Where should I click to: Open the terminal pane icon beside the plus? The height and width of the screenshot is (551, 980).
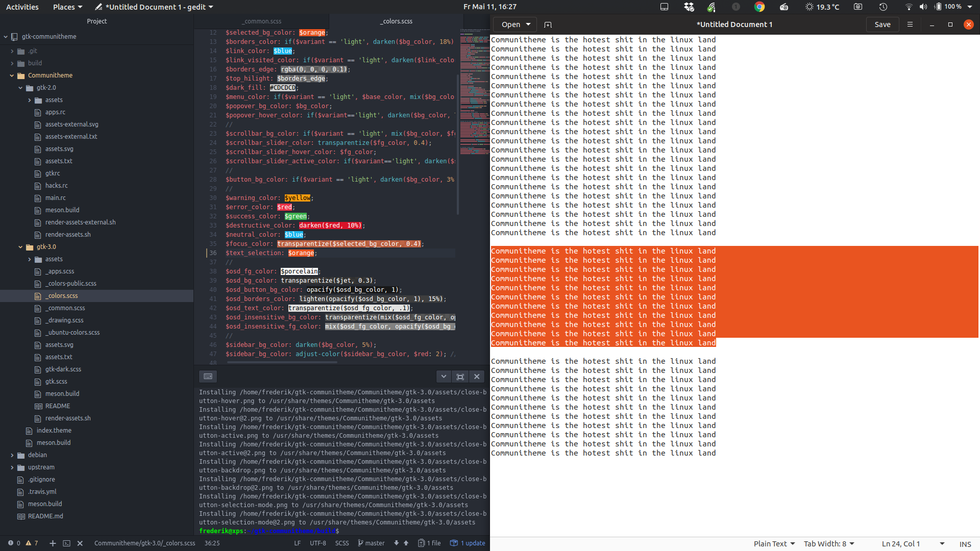pos(66,543)
